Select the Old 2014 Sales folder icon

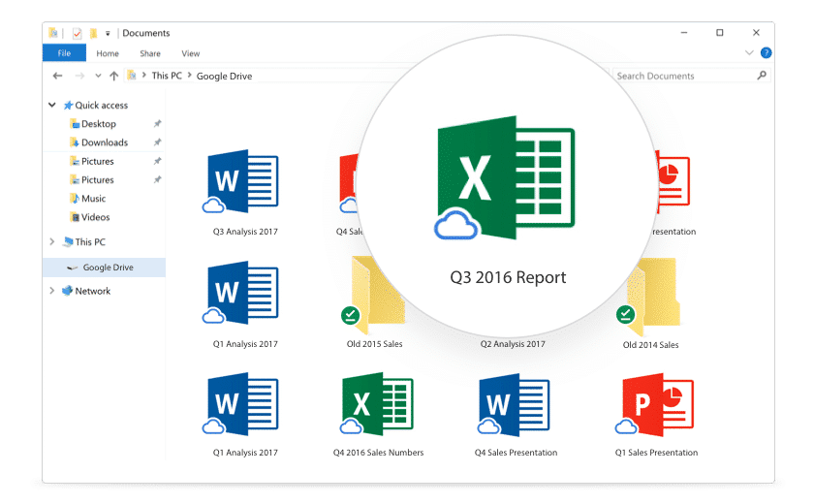click(x=649, y=296)
